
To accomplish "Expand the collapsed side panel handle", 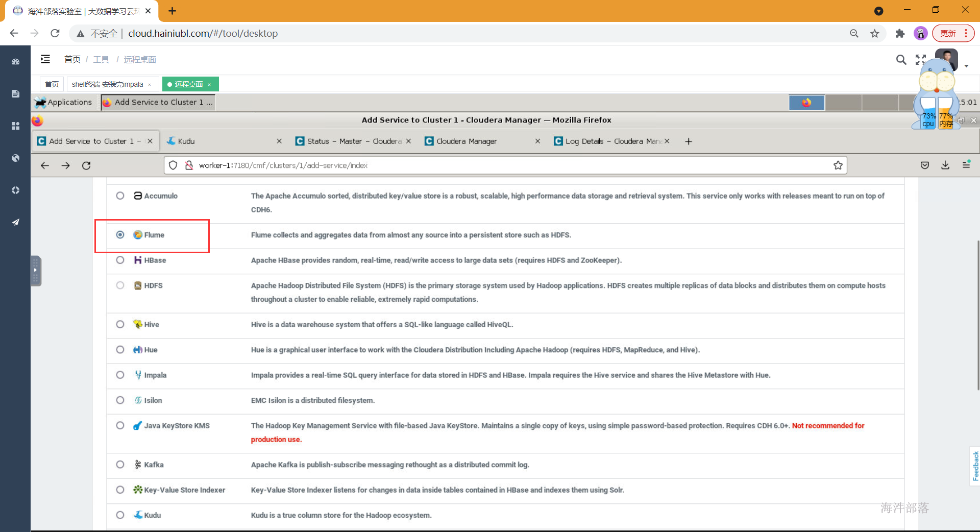I will [x=36, y=271].
